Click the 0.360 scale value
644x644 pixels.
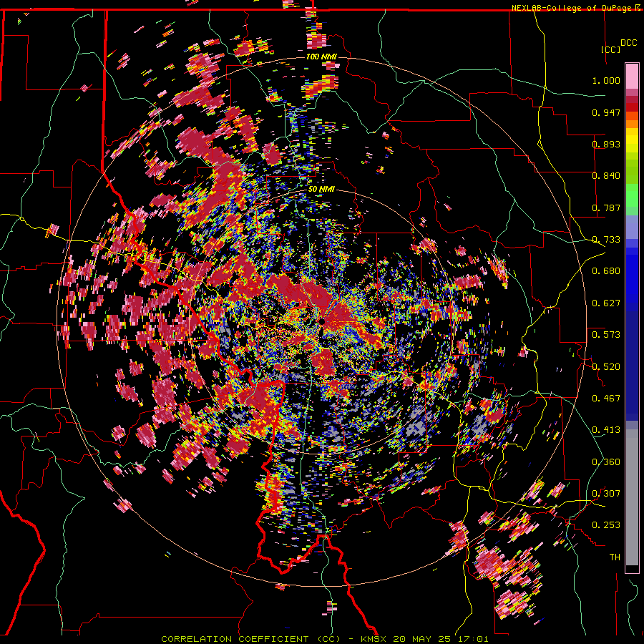606,462
